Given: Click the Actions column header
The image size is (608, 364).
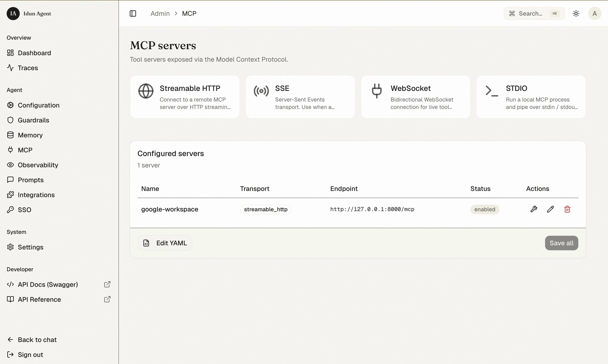Looking at the screenshot, I should 537,189.
